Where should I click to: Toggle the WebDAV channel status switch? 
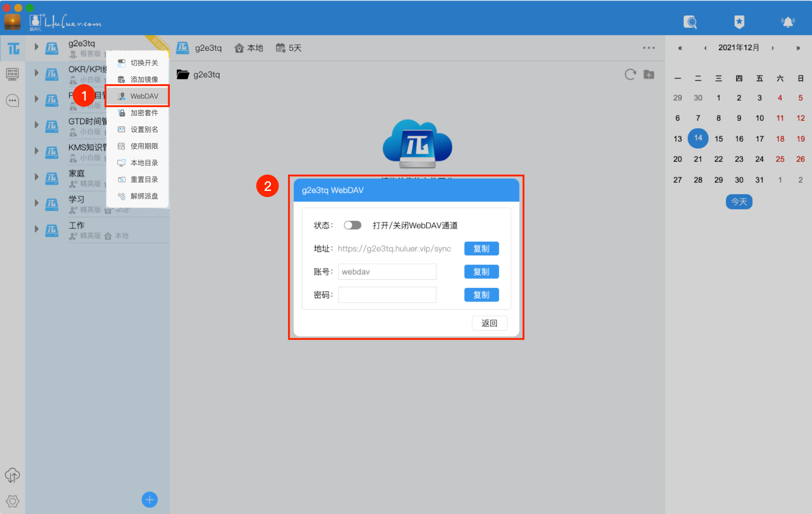coord(352,225)
